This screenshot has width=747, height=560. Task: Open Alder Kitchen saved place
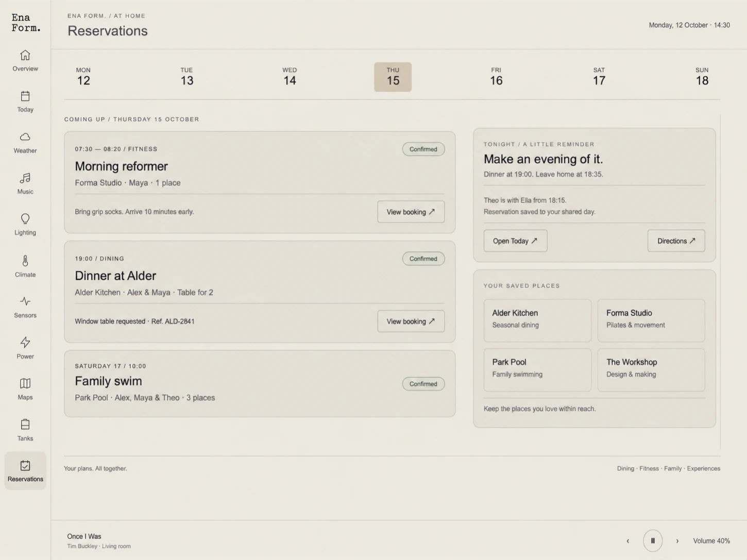point(537,320)
